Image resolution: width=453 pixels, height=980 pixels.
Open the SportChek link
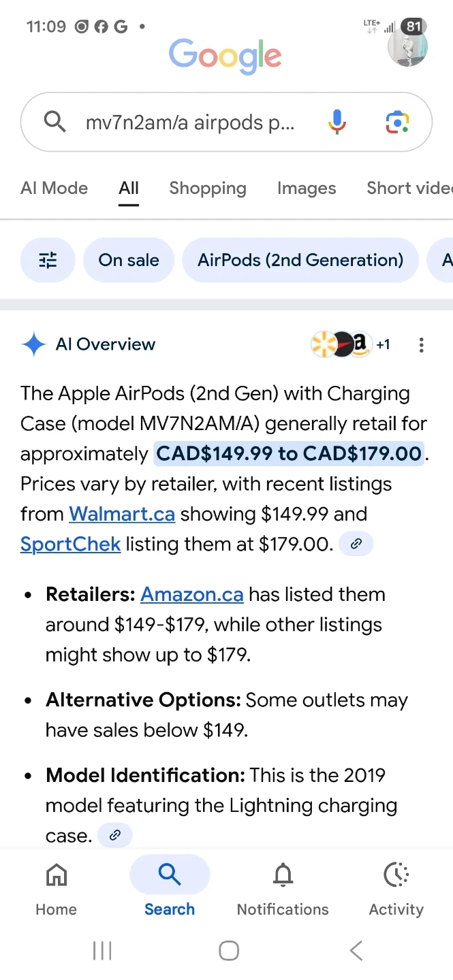[x=70, y=544]
